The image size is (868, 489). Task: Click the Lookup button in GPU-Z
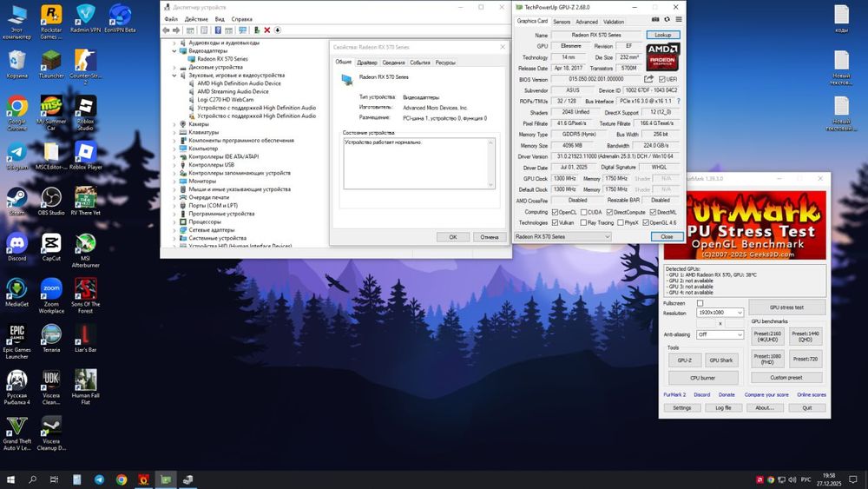663,35
